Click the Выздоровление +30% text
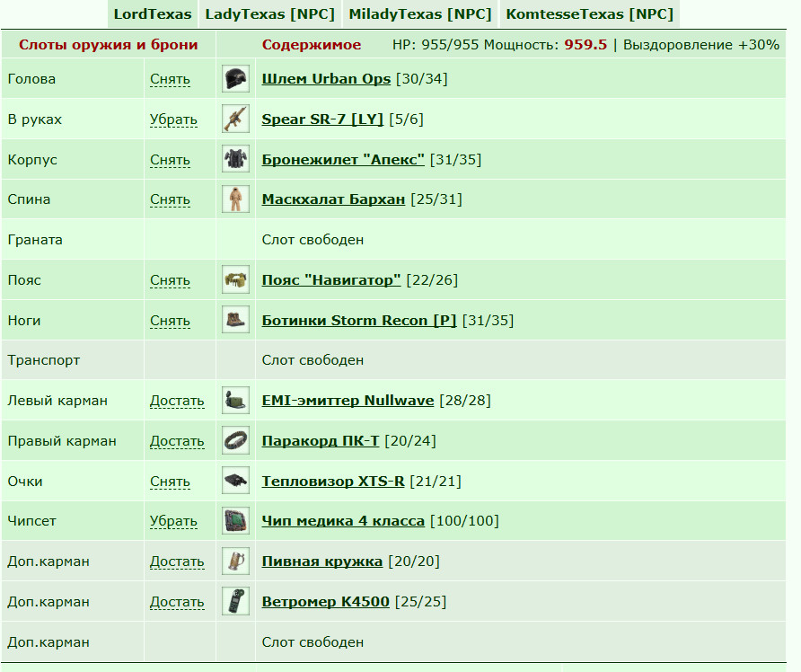This screenshot has height=672, width=801. coord(700,45)
